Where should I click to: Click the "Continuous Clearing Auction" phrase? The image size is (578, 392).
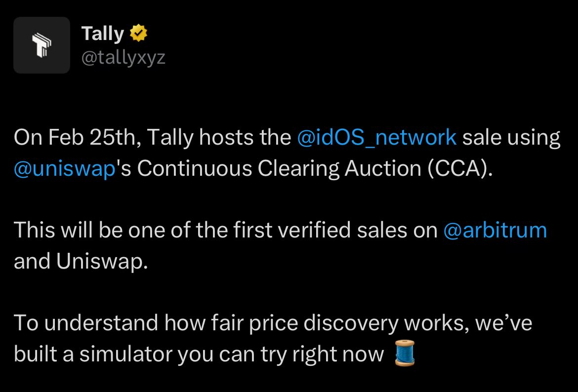point(278,169)
